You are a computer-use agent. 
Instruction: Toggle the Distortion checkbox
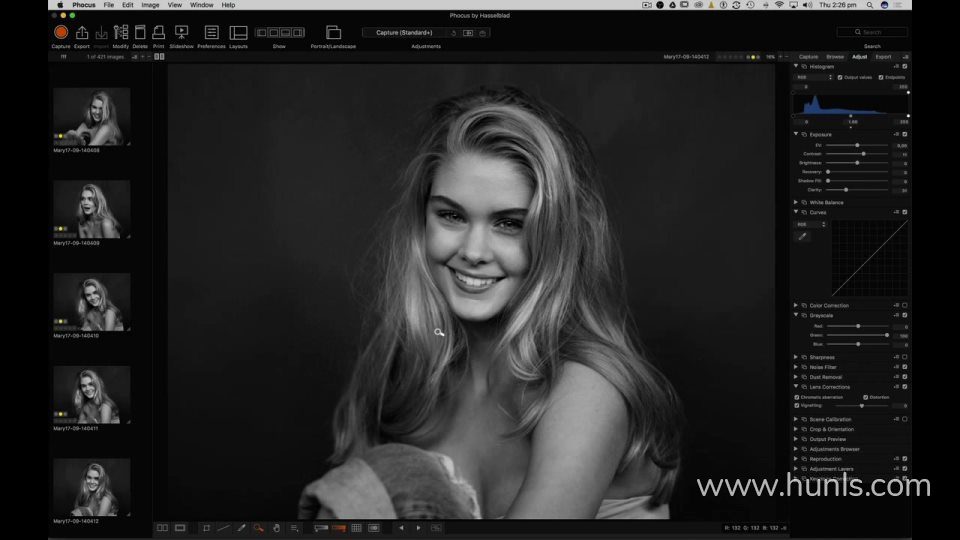pos(866,397)
